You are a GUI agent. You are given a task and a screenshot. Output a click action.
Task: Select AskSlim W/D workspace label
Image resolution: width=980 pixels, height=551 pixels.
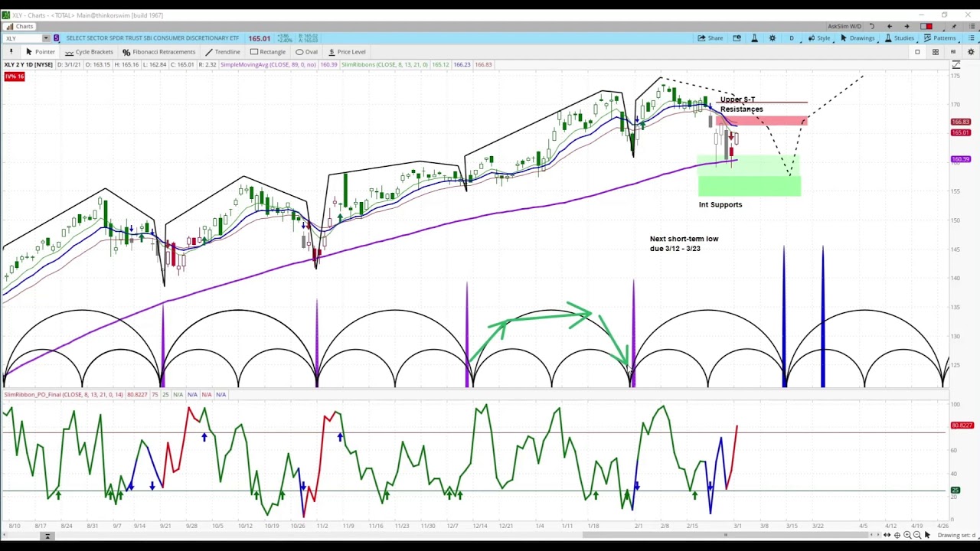pyautogui.click(x=844, y=26)
